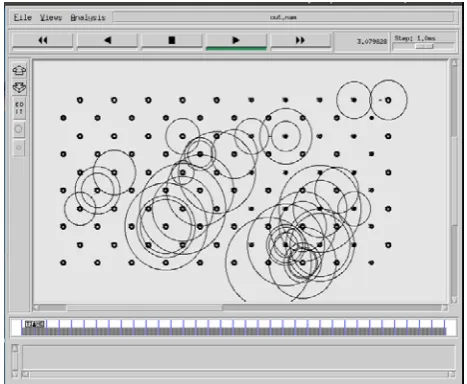Click the 3.079828 current time display

(362, 41)
